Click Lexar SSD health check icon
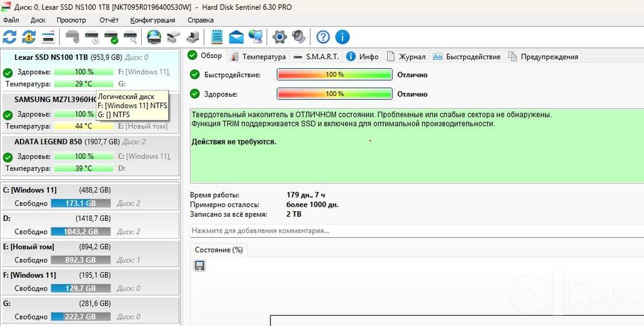The width and height of the screenshot is (644, 326). pos(8,73)
